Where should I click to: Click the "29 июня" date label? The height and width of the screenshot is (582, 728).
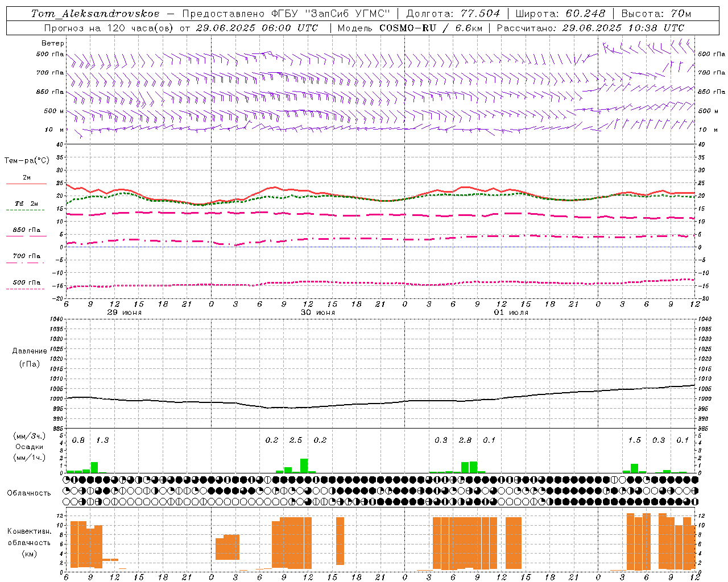point(125,313)
